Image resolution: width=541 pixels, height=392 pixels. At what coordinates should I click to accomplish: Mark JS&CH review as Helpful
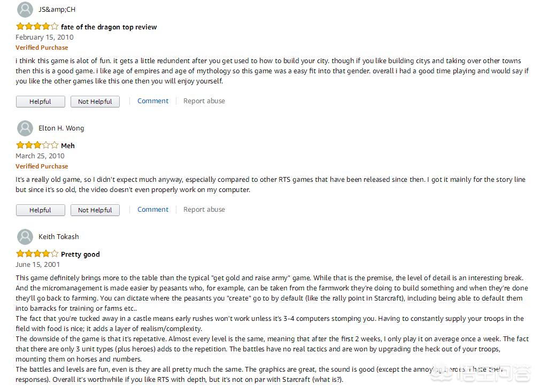[x=41, y=102]
